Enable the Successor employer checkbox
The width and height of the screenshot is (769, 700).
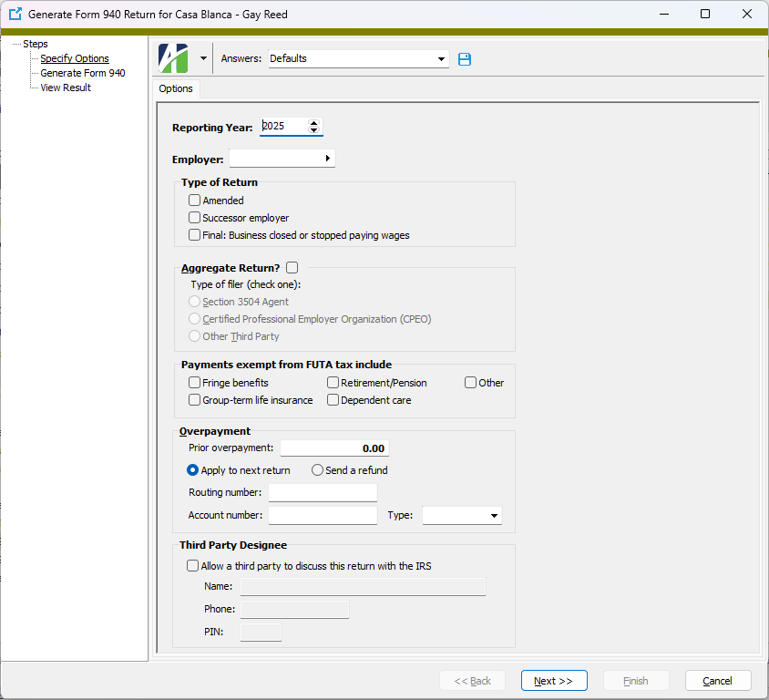coord(194,218)
